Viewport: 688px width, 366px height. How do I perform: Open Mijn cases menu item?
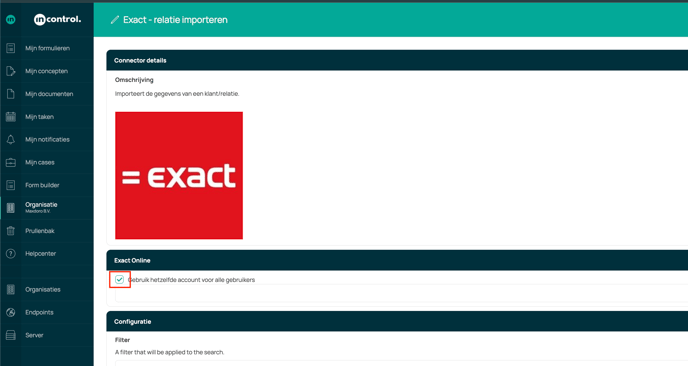pos(40,162)
